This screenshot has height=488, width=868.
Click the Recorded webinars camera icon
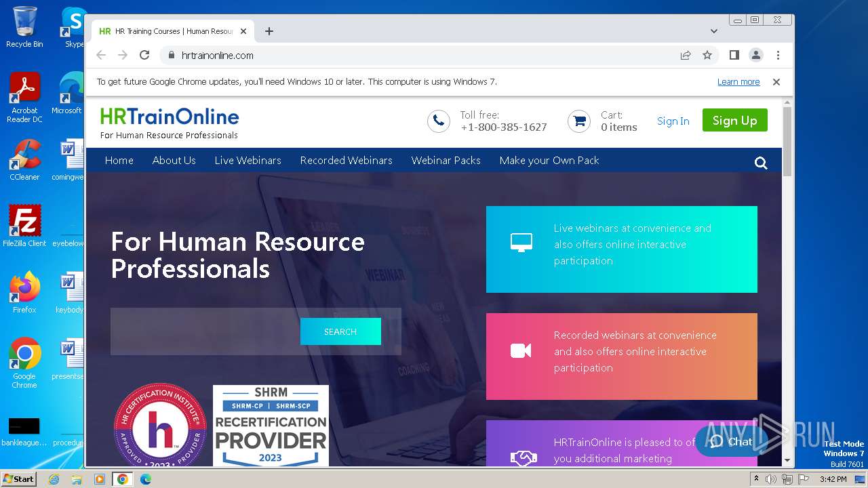(x=521, y=350)
